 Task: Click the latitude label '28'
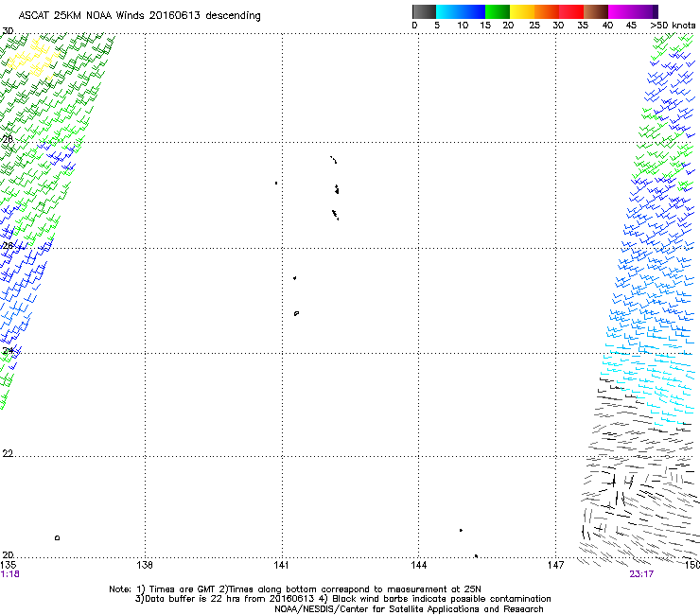coord(8,139)
